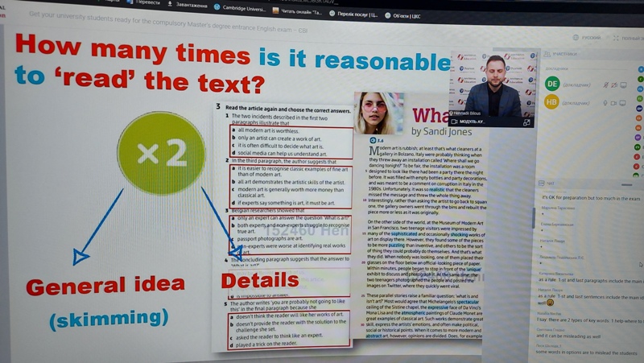Open the Завантаження bookmark
Viewport: 644px width, 363px height.
(x=187, y=5)
